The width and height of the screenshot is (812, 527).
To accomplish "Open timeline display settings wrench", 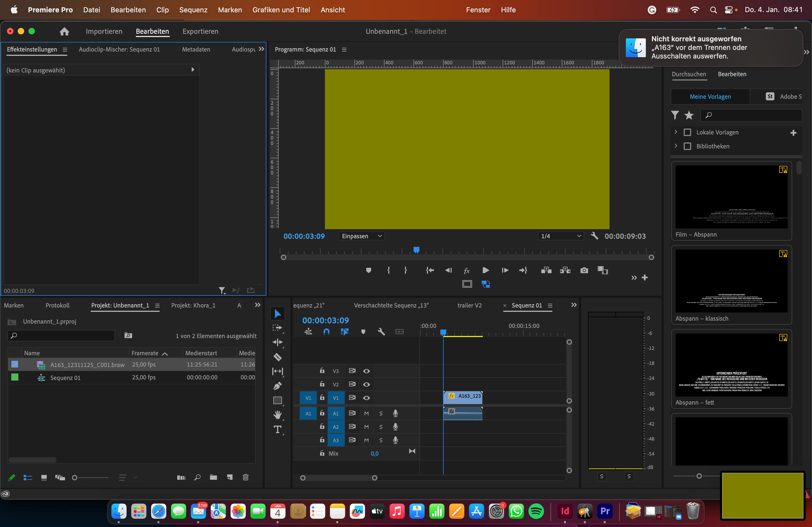I will tap(381, 332).
